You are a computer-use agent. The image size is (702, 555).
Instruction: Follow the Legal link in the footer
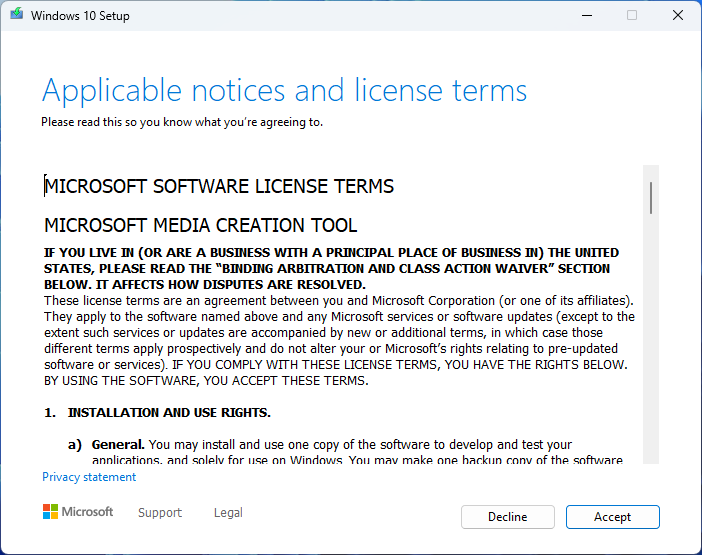228,513
